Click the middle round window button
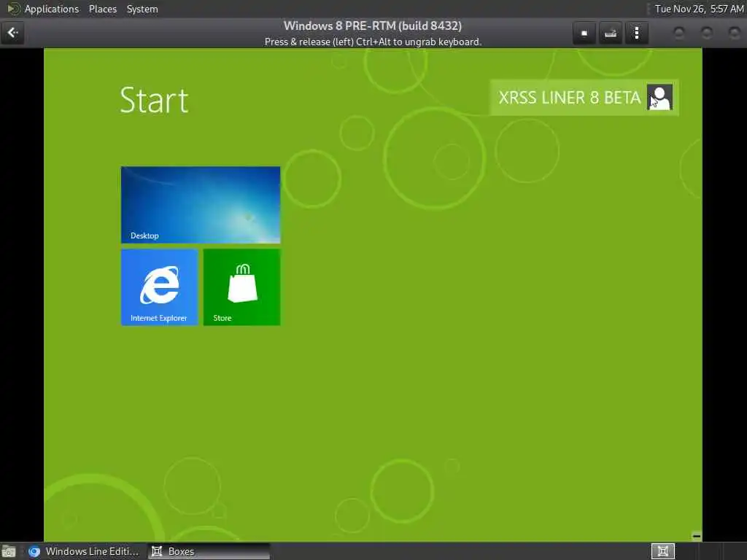The width and height of the screenshot is (747, 560). (706, 33)
